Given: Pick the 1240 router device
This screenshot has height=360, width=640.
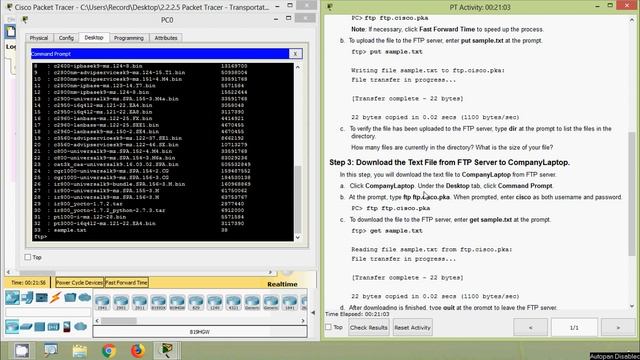Looking at the screenshot, I should click(x=215, y=302).
